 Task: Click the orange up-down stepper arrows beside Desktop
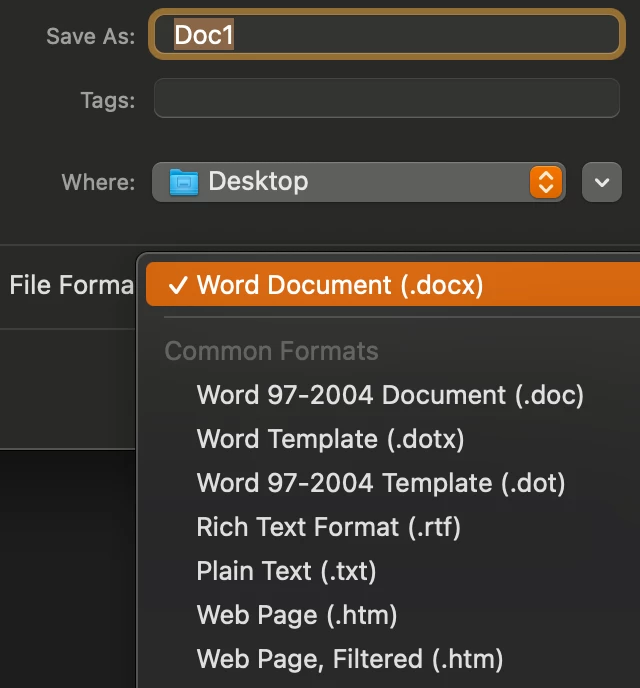pyautogui.click(x=546, y=182)
